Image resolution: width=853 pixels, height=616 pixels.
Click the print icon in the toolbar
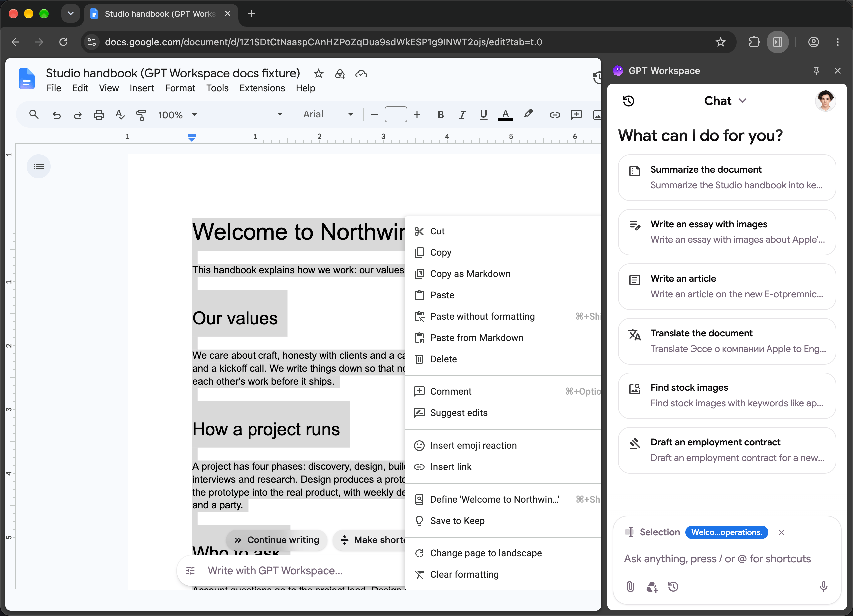(x=99, y=115)
